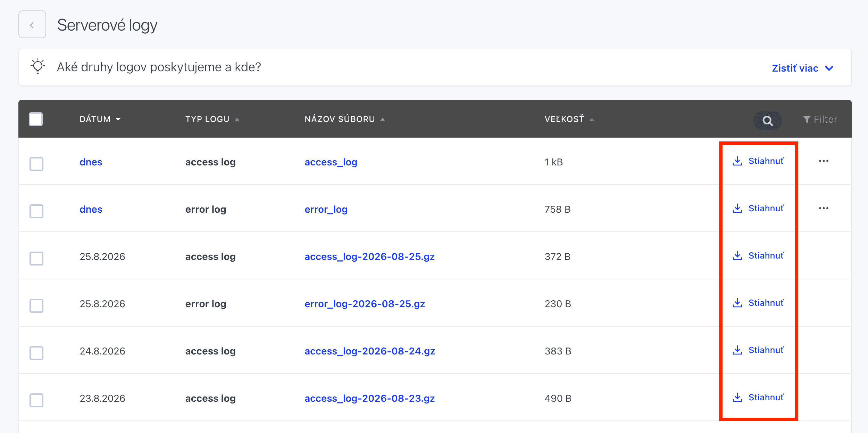Image resolution: width=868 pixels, height=433 pixels.
Task: Check the box for today's access_log
Action: (x=36, y=164)
